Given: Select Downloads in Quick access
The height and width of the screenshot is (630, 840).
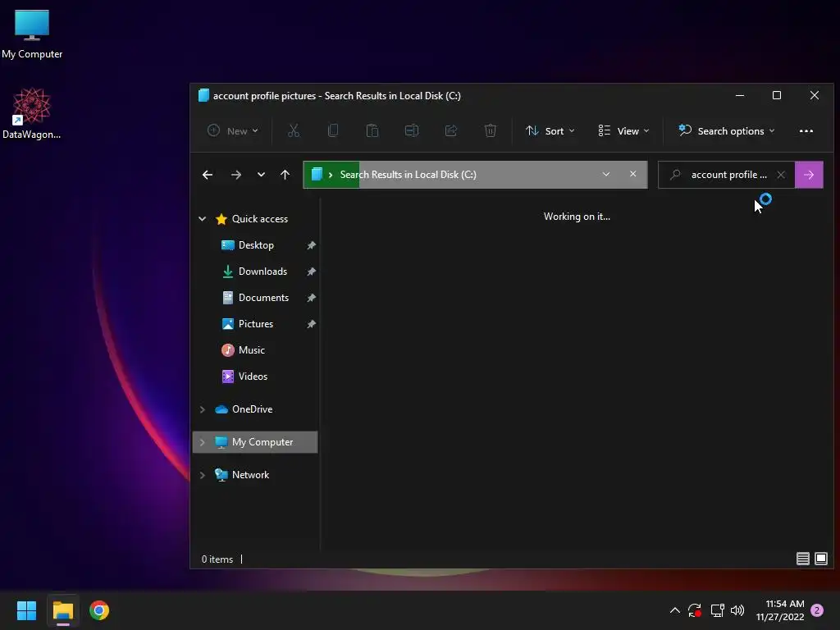Looking at the screenshot, I should coord(262,271).
